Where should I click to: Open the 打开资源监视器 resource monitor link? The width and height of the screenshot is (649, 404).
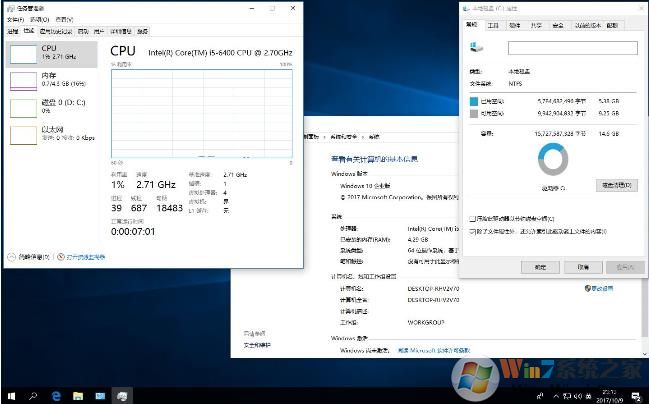[86, 257]
